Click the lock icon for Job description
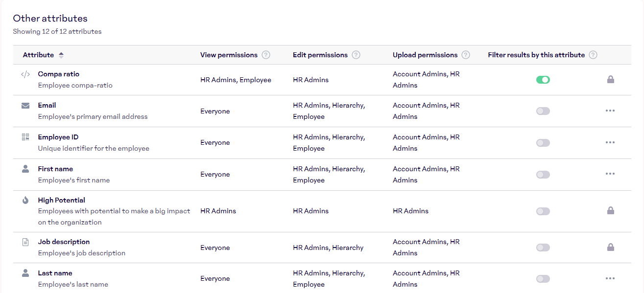Image resolution: width=644 pixels, height=293 pixels. pos(610,248)
